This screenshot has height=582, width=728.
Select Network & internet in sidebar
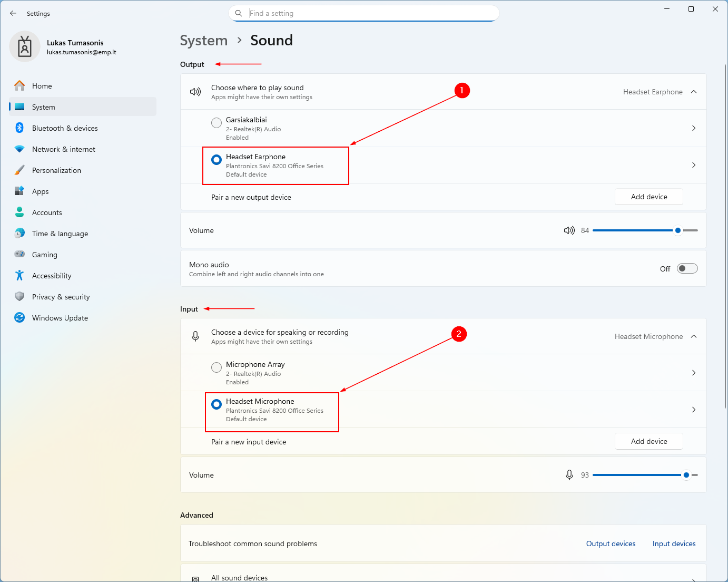pyautogui.click(x=63, y=149)
